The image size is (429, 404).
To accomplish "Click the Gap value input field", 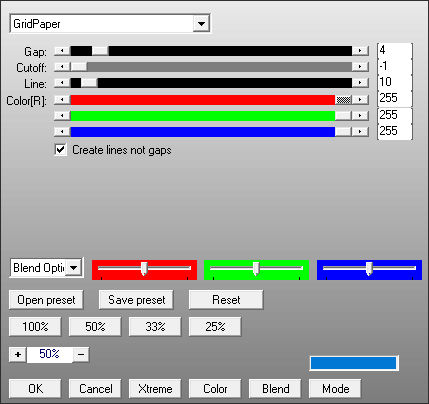I will click(395, 51).
